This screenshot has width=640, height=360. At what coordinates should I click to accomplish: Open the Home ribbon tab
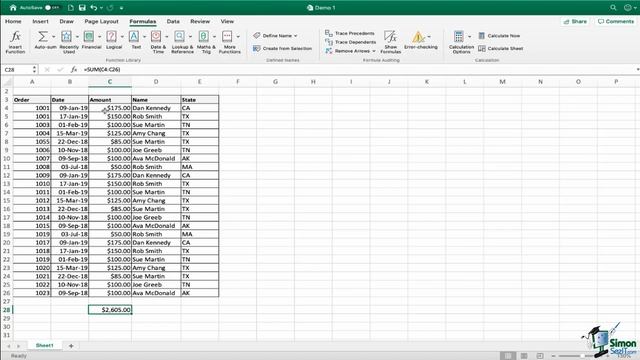pos(13,21)
